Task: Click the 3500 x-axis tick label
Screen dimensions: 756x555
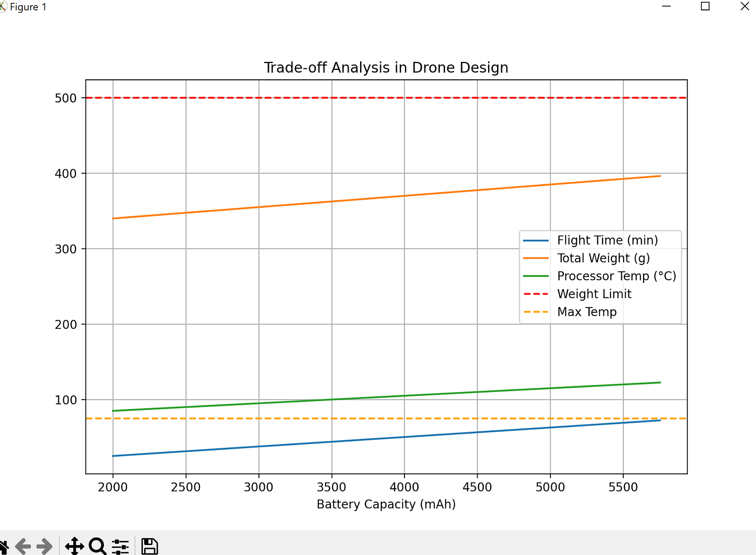Action: pyautogui.click(x=332, y=487)
